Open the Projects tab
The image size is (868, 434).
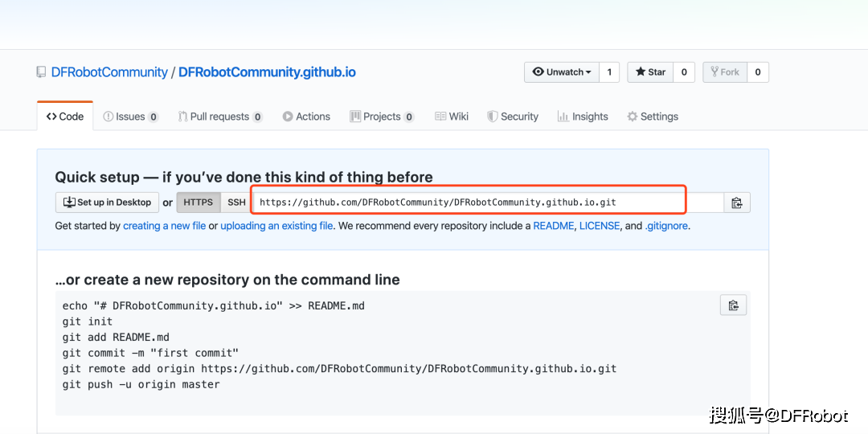coord(382,117)
